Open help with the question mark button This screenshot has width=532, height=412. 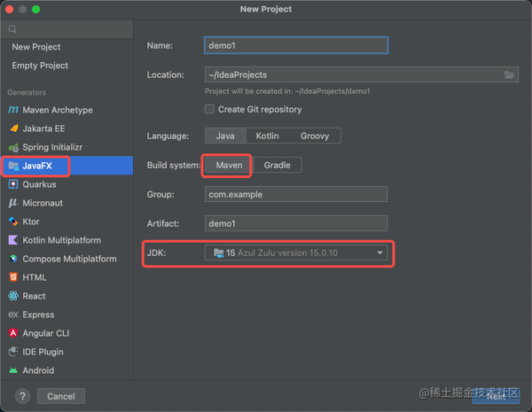(22, 396)
